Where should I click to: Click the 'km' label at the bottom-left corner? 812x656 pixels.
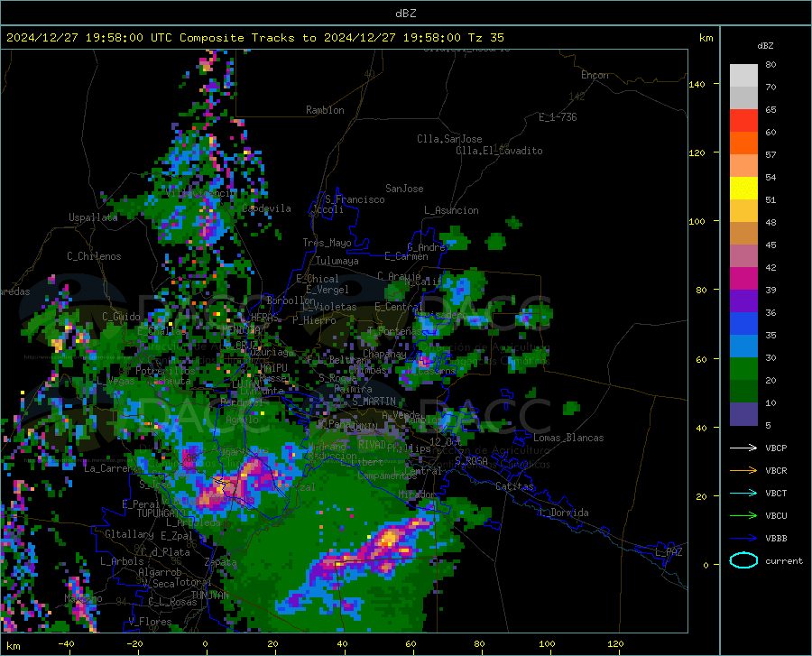13,646
